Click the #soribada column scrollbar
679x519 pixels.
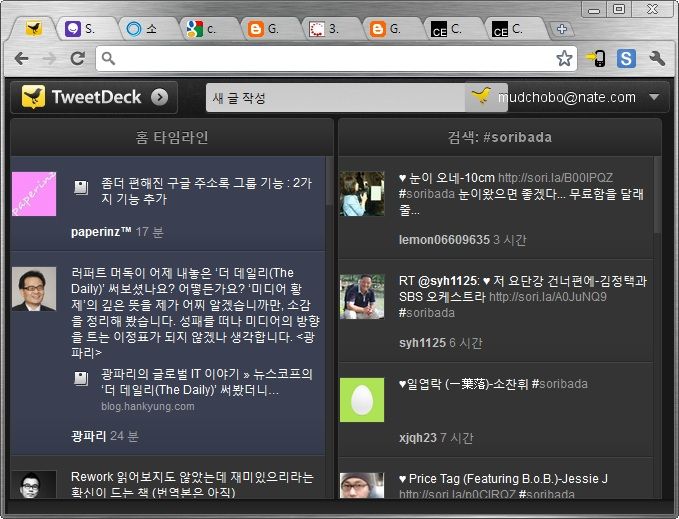658,195
